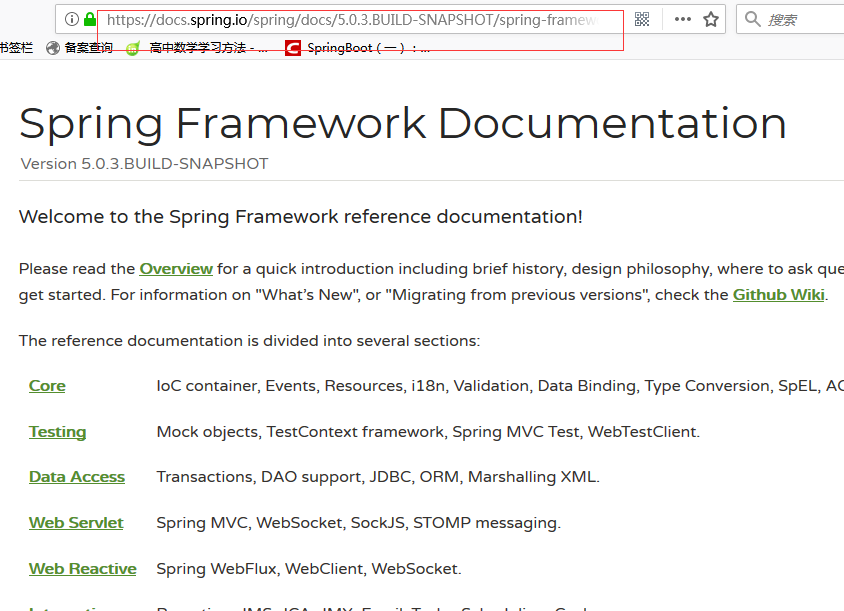Image resolution: width=844 pixels, height=611 pixels.
Task: Open the page actions three-dots menu
Action: [683, 19]
